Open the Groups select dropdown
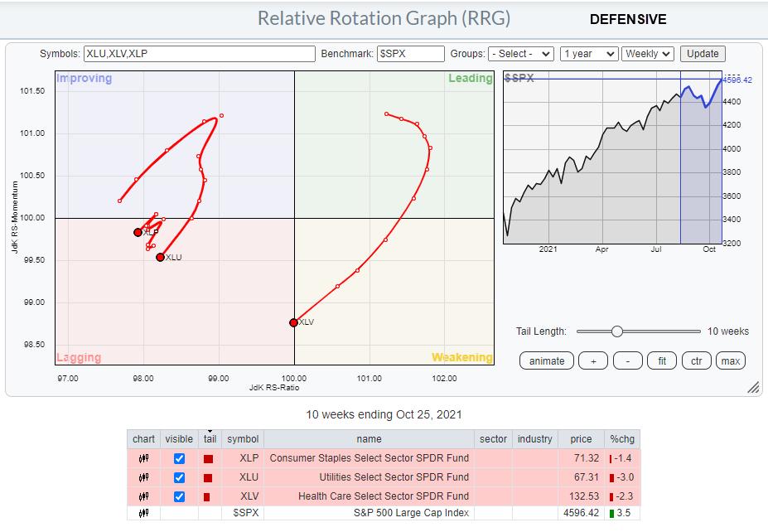 coord(520,53)
